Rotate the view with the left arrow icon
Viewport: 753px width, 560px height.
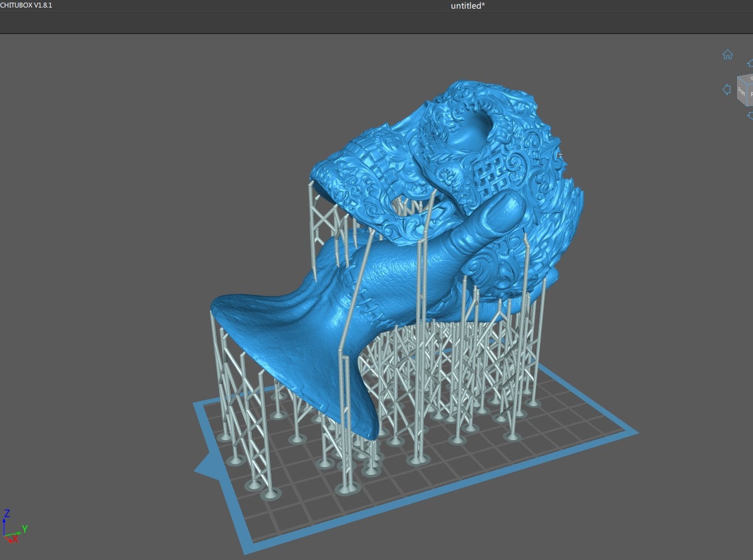coord(726,89)
